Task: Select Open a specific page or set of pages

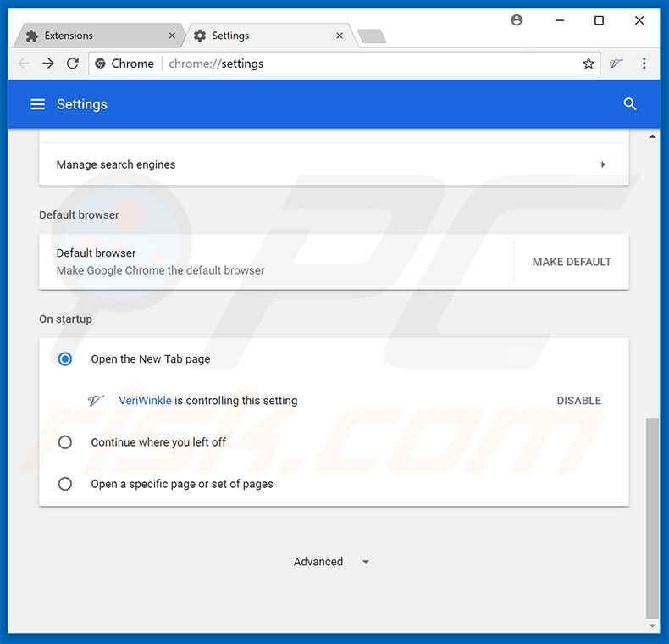Action: click(65, 484)
